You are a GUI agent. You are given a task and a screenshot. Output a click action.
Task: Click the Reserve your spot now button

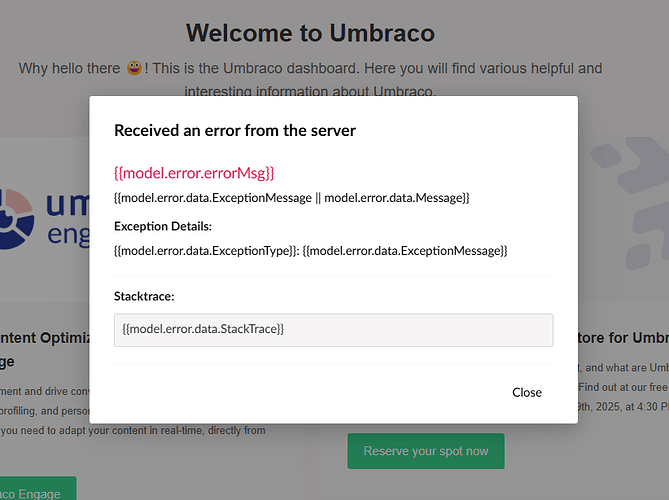pyautogui.click(x=426, y=451)
